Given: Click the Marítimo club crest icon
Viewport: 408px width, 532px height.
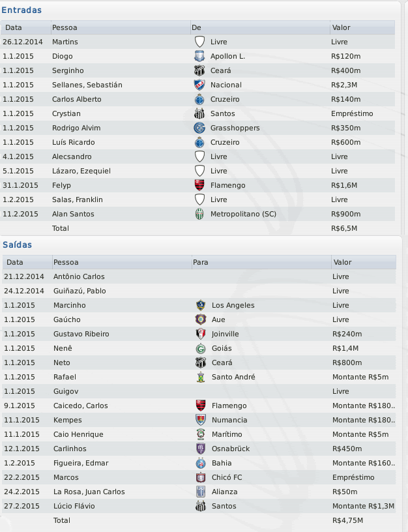Looking at the screenshot, I should (x=201, y=434).
